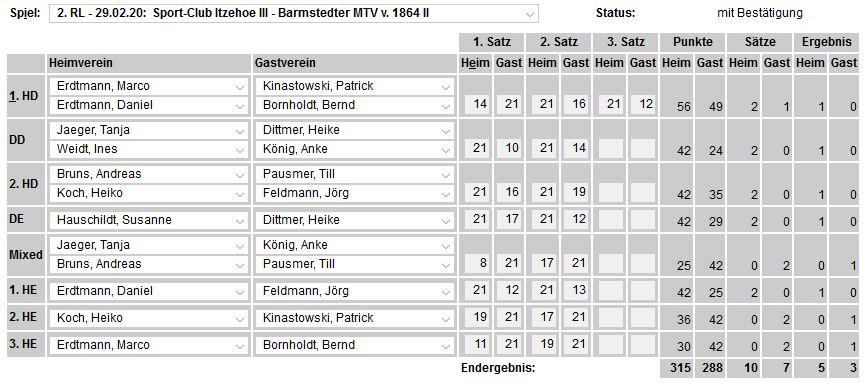
Task: Open the König, Anke dropdown in DD row
Action: (x=354, y=149)
